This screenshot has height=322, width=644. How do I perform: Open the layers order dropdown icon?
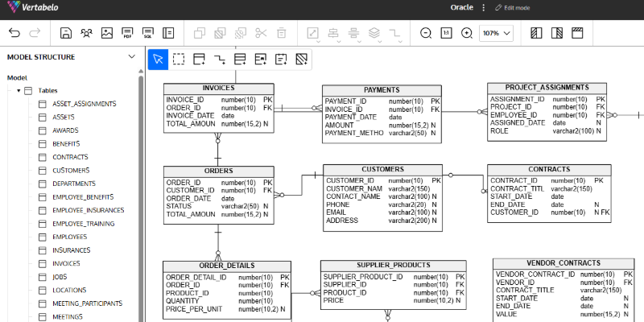[x=374, y=33]
